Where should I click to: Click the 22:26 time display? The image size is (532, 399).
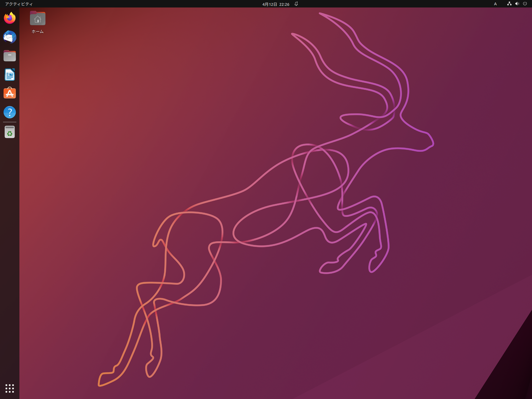[284, 4]
